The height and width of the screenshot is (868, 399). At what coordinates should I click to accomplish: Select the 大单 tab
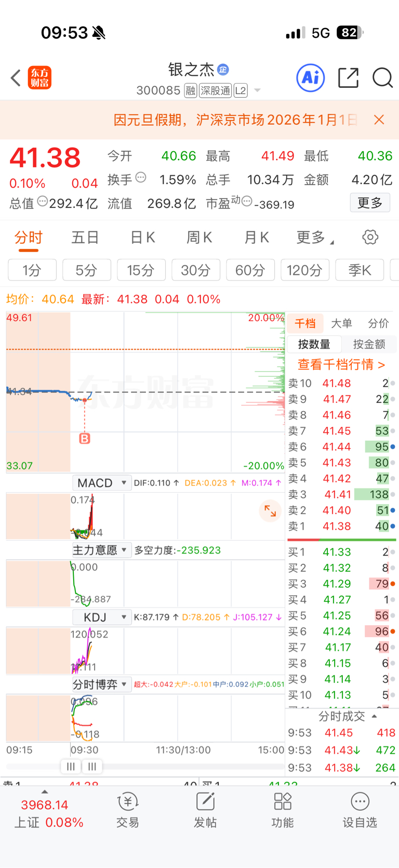(341, 323)
